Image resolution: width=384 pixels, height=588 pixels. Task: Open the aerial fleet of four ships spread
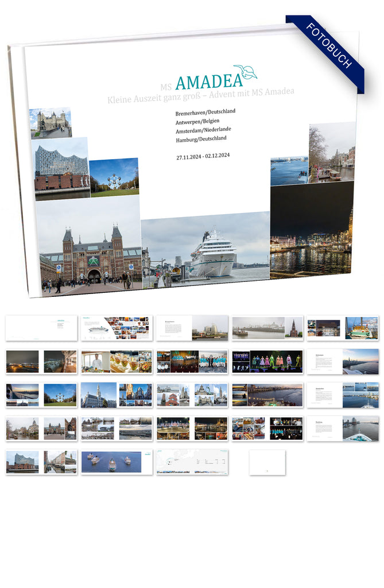pos(117,462)
